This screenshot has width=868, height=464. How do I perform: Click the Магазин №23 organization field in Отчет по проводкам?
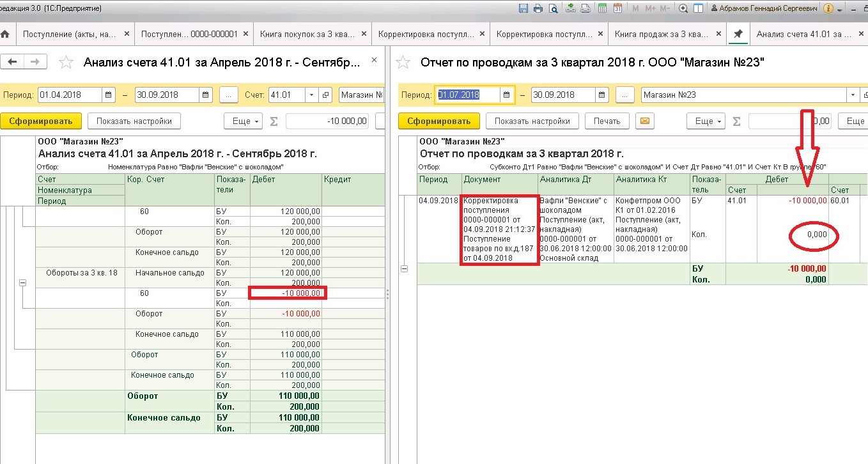point(744,95)
